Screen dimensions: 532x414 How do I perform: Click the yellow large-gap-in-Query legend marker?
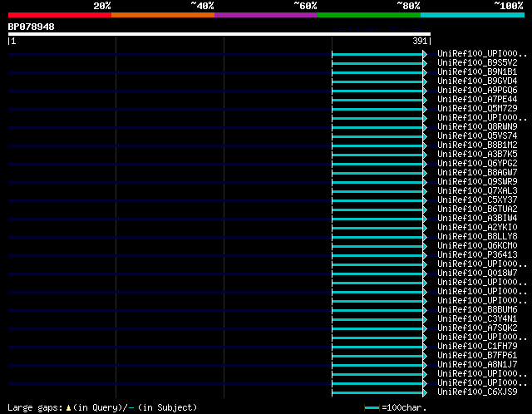[x=68, y=408]
